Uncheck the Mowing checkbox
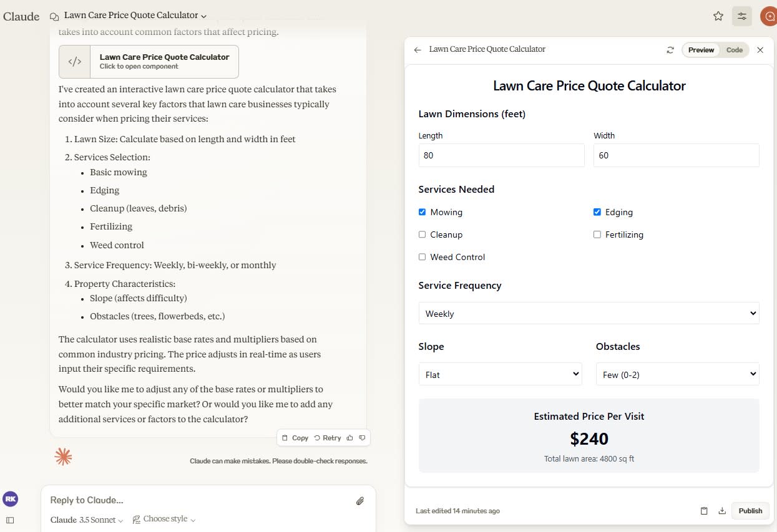This screenshot has width=777, height=532. coord(423,212)
